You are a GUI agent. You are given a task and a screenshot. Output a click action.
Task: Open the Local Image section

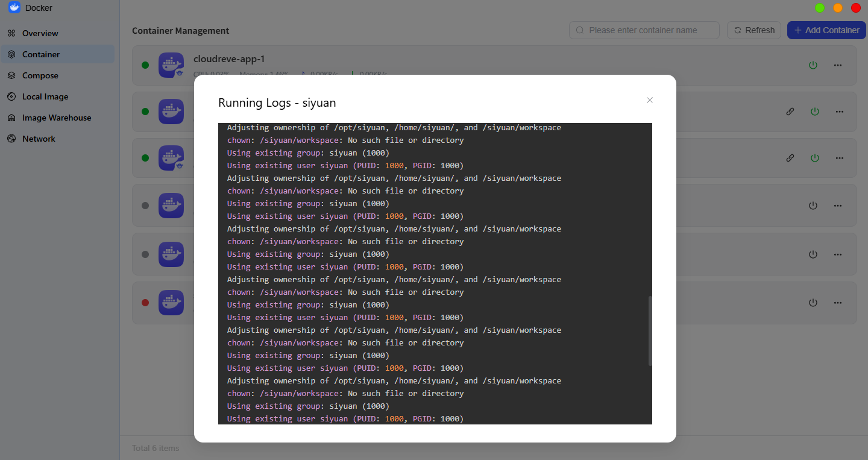pyautogui.click(x=57, y=96)
